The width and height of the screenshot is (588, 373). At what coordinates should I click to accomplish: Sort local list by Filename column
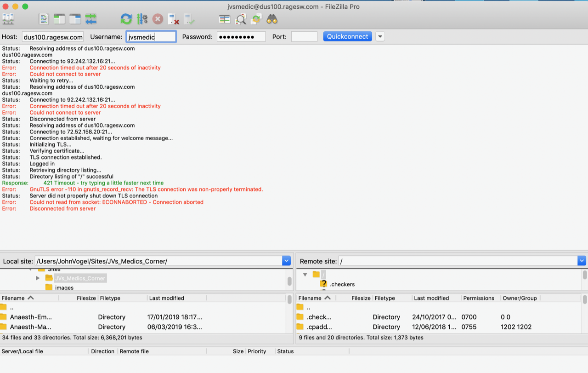(x=29, y=298)
